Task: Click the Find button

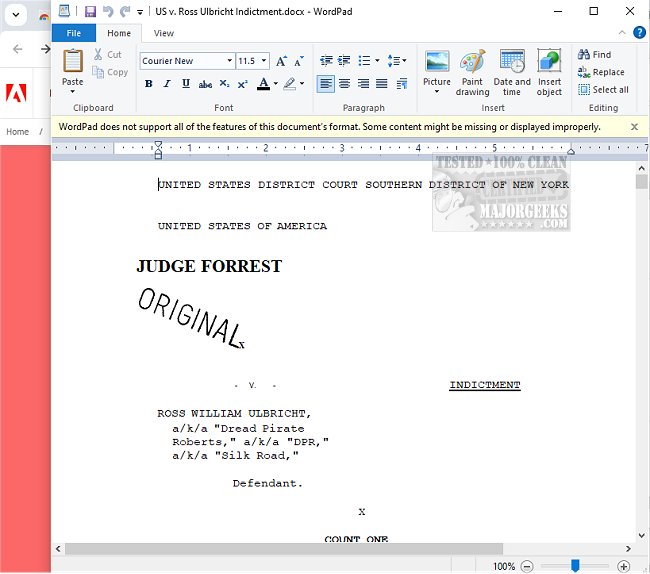Action: coord(594,54)
